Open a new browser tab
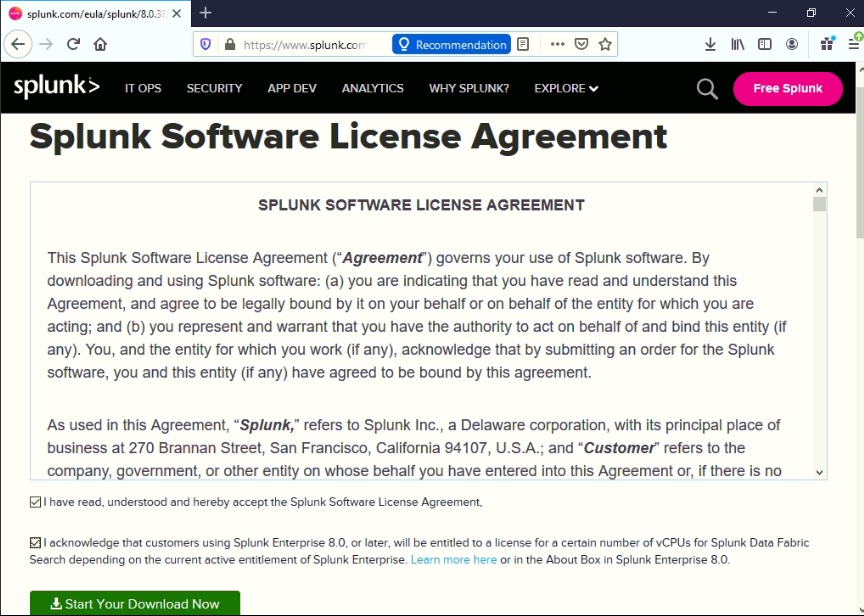Image resolution: width=864 pixels, height=616 pixels. [x=206, y=13]
